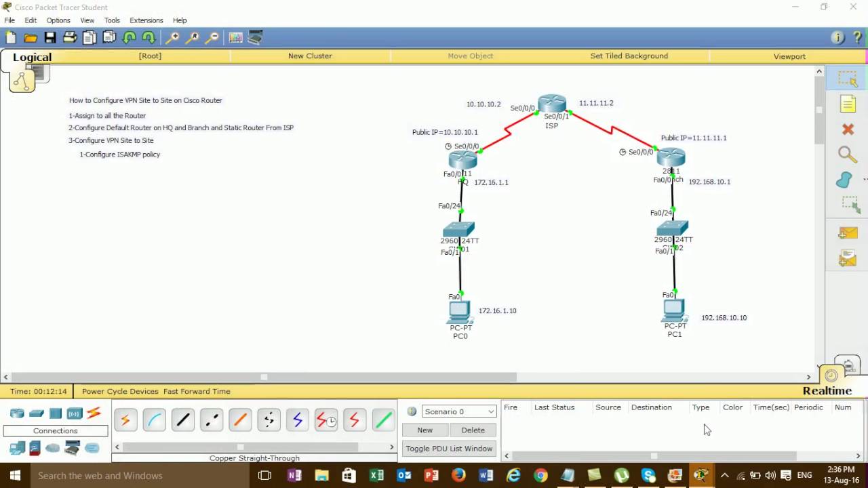Select the Wireless Devices category
This screenshot has width=868, height=488.
tap(75, 413)
